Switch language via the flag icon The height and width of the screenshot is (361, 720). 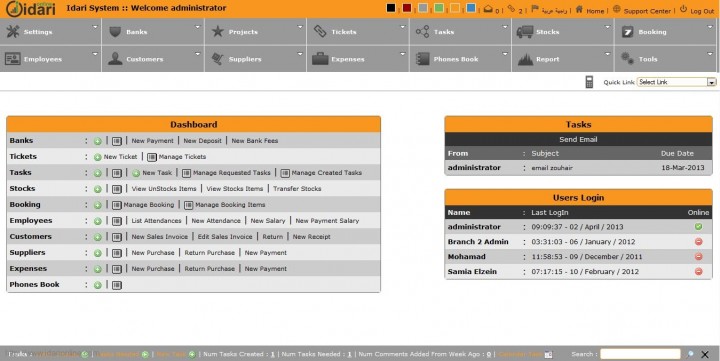tap(535, 9)
